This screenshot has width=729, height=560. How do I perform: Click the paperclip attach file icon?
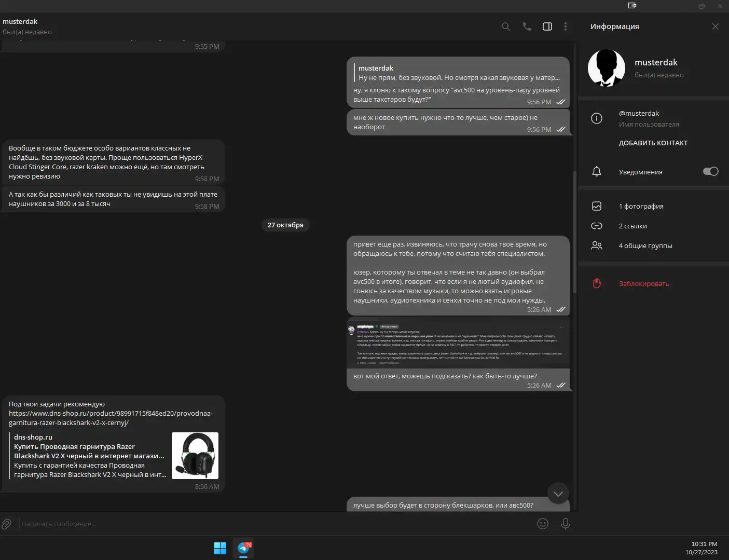pyautogui.click(x=6, y=524)
